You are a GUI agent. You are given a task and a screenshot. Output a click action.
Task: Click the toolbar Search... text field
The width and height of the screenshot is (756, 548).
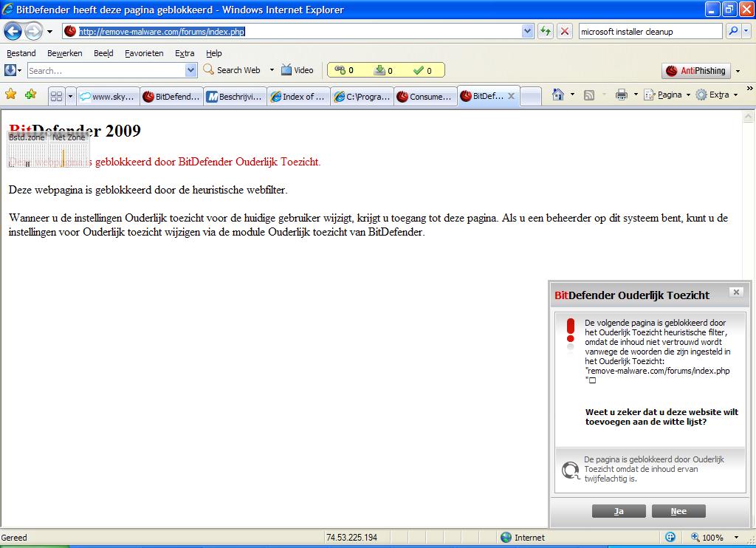point(106,70)
